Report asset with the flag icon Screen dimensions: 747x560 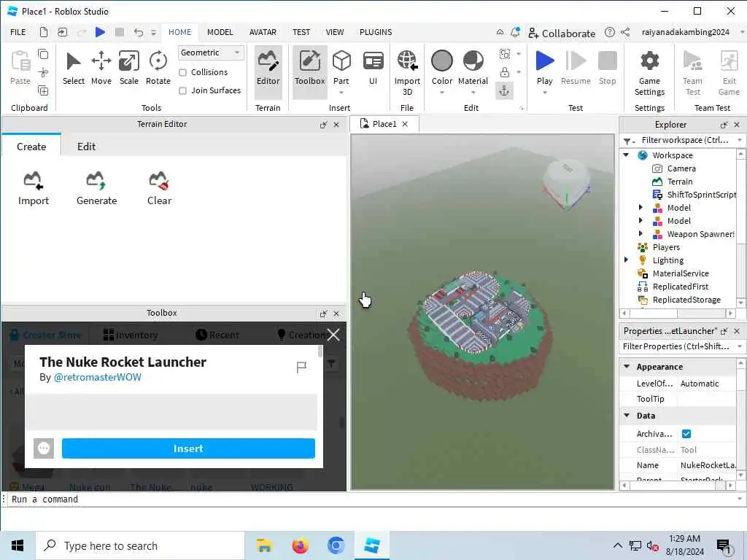point(301,367)
